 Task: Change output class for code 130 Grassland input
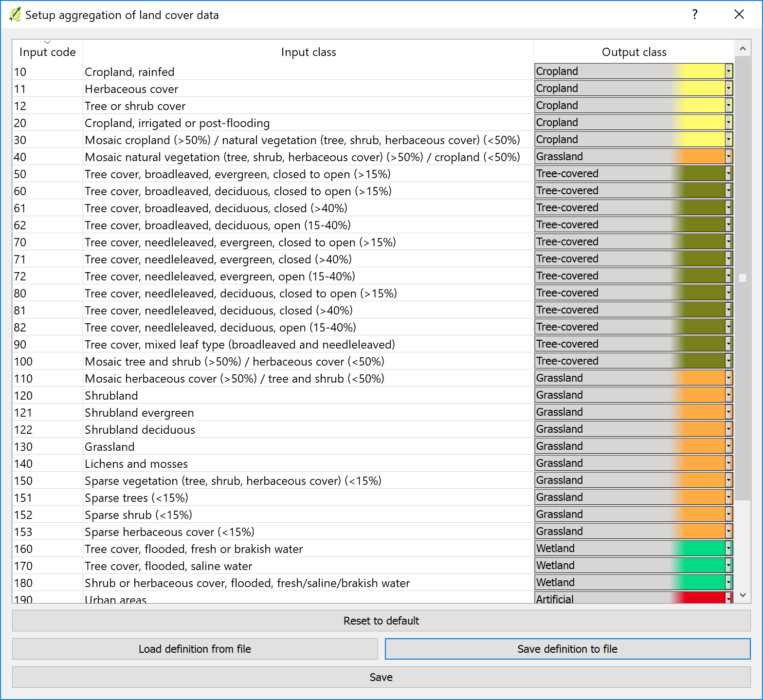point(634,446)
